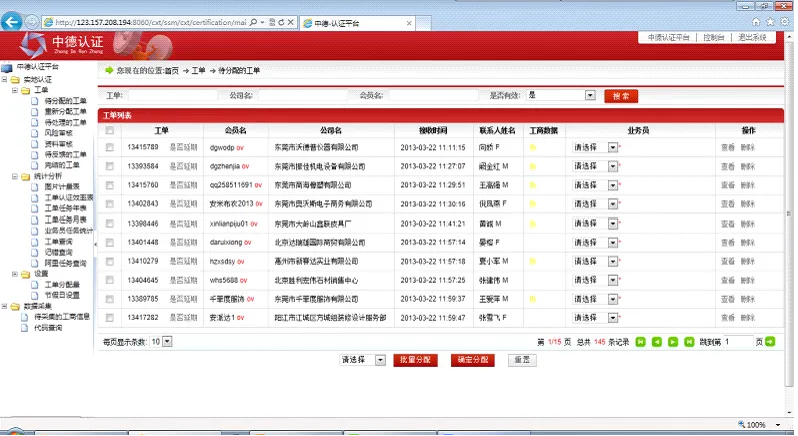The height and width of the screenshot is (436, 798).
Task: Open the 每页显示条数 page size dropdown
Action: (161, 342)
